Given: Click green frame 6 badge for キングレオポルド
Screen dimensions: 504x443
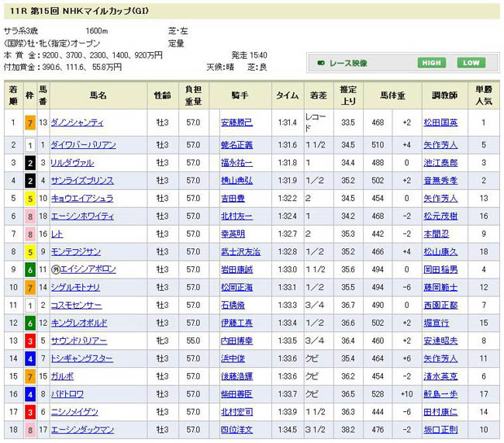Looking at the screenshot, I should pos(29,323).
